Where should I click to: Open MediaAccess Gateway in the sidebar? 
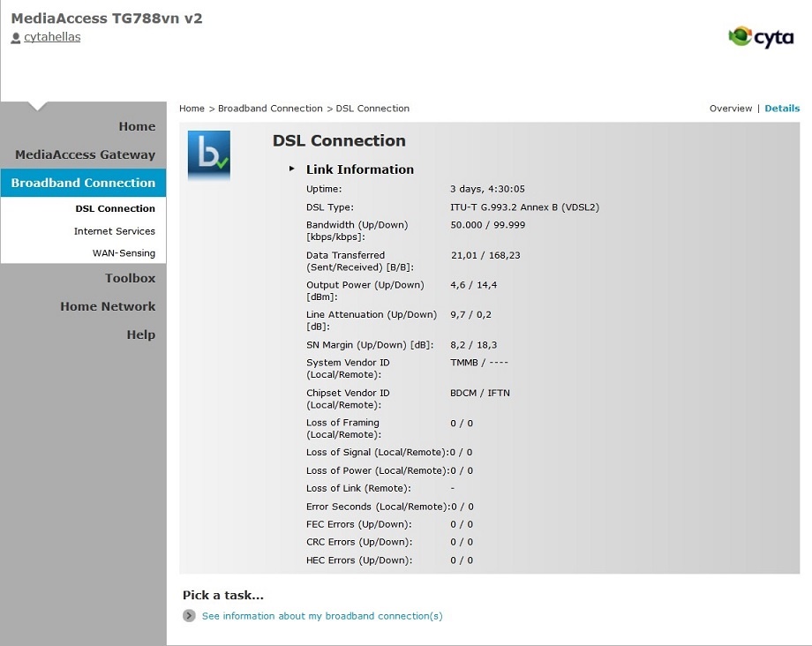click(x=85, y=154)
